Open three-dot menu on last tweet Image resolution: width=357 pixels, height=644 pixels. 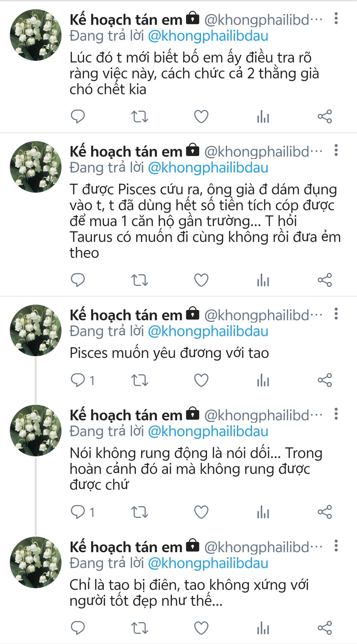point(336,546)
